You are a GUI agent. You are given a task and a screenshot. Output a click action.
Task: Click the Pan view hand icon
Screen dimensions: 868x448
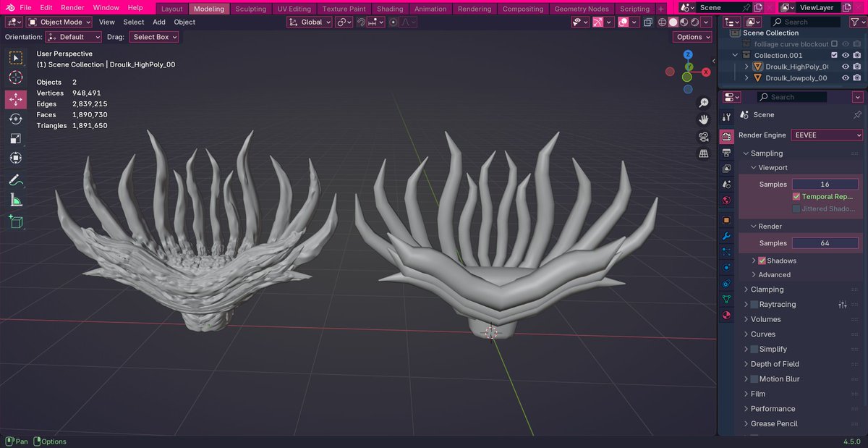703,119
